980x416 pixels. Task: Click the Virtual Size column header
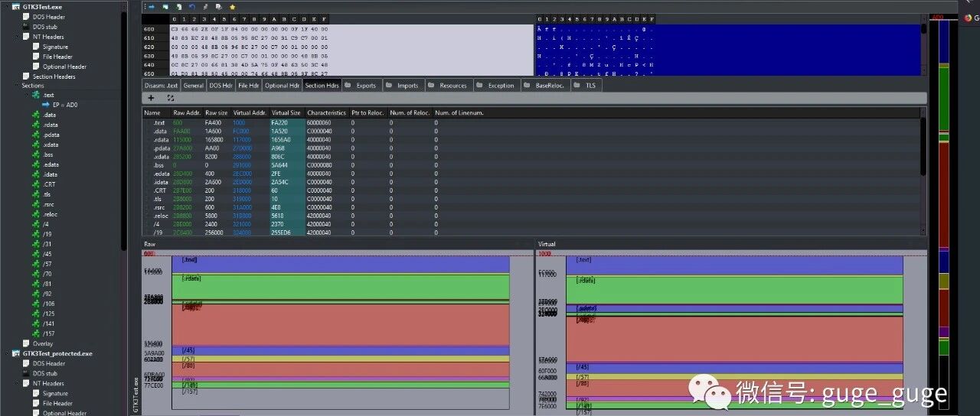286,113
